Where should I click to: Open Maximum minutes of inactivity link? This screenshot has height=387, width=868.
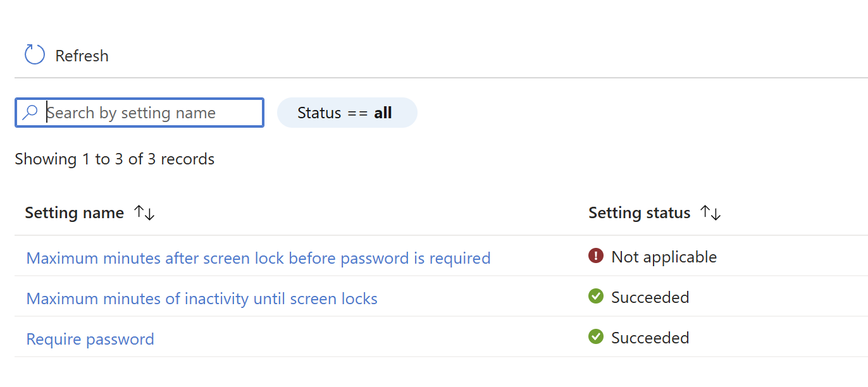coord(202,298)
